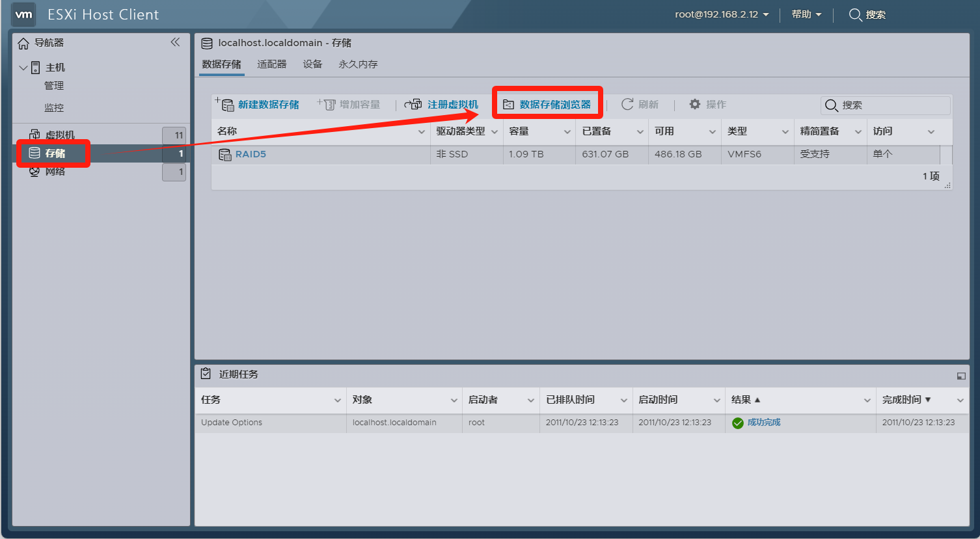Switch to the Devices (设备) tab
Viewport: 980px width, 539px height.
click(312, 64)
